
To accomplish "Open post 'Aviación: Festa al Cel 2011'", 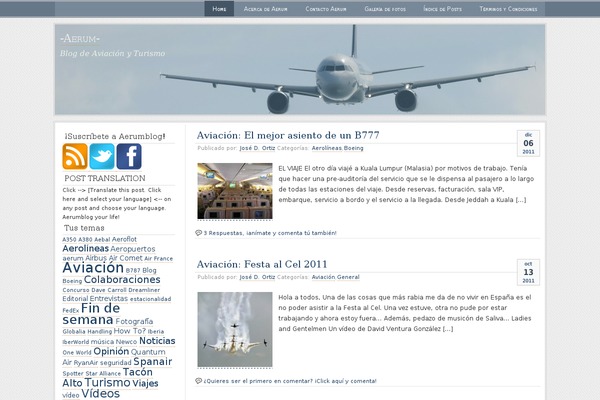I will pos(262,264).
